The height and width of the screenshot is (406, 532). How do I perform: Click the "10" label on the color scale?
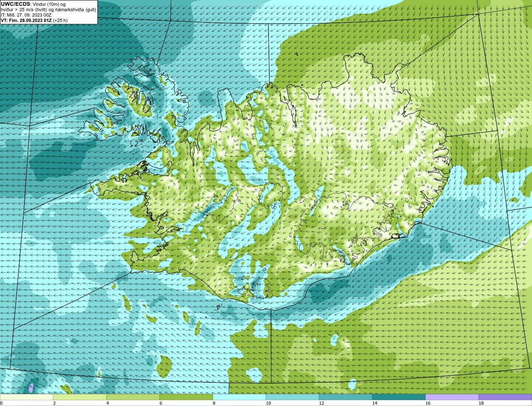(268, 403)
